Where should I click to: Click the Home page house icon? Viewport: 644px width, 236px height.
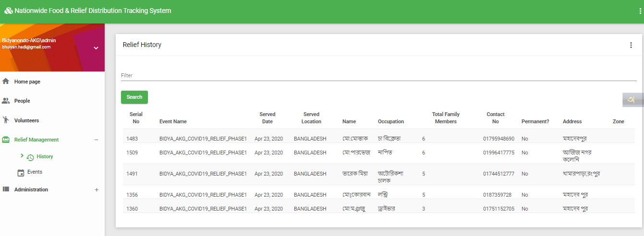[x=6, y=82]
